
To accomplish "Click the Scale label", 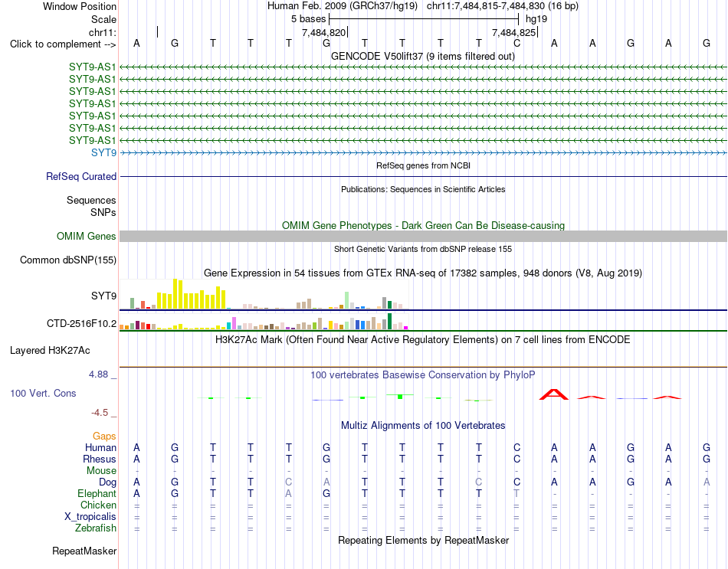I will (x=104, y=19).
